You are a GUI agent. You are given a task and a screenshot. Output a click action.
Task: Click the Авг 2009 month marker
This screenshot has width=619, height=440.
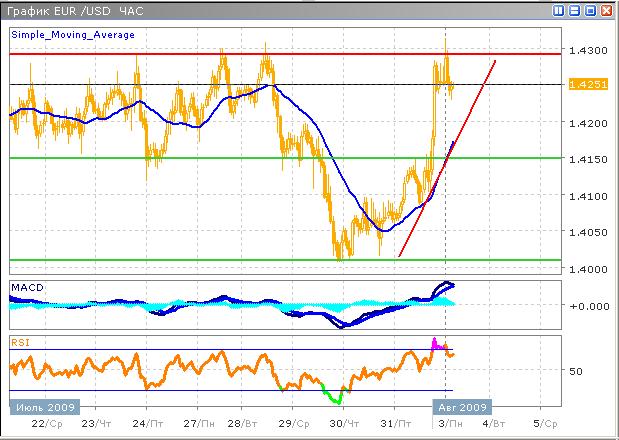click(463, 407)
